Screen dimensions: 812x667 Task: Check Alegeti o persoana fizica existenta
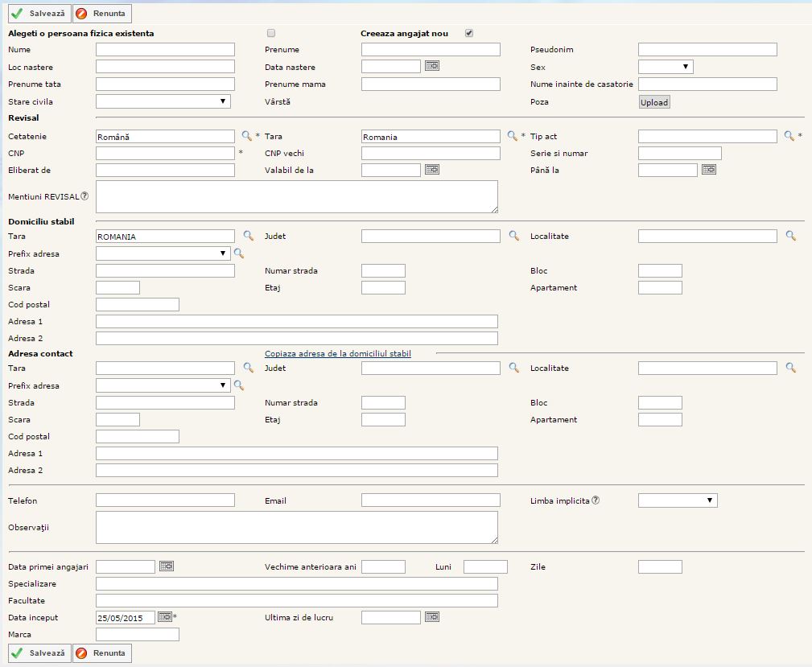tap(271, 33)
